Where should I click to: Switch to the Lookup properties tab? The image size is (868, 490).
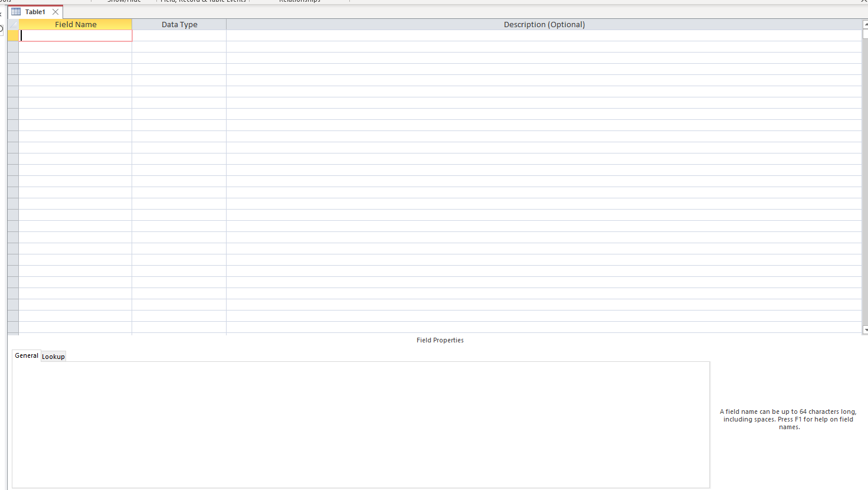[x=53, y=357]
